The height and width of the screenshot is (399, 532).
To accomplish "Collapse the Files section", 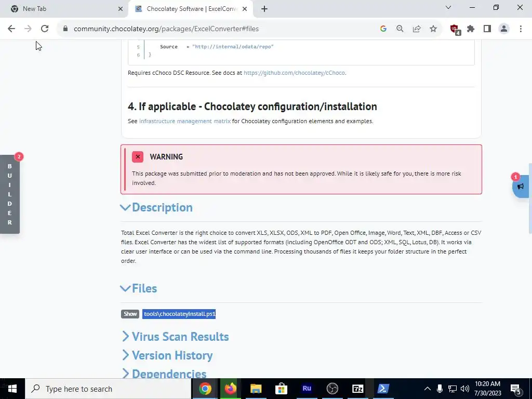I will pos(139,288).
